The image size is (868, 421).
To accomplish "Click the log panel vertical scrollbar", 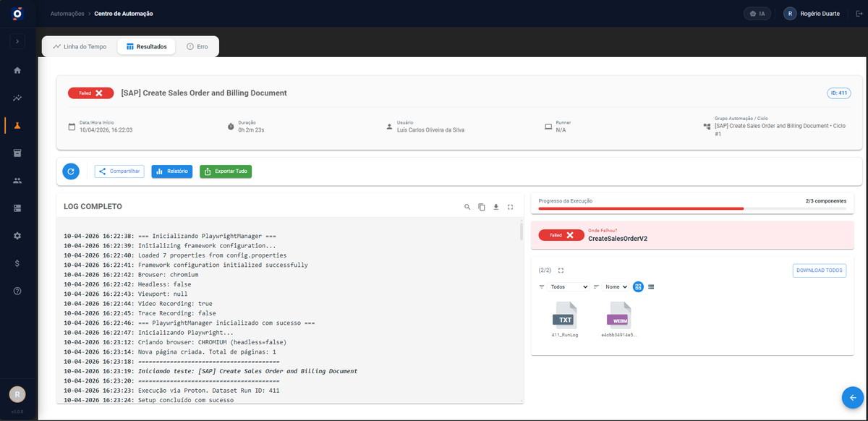I will [521, 231].
